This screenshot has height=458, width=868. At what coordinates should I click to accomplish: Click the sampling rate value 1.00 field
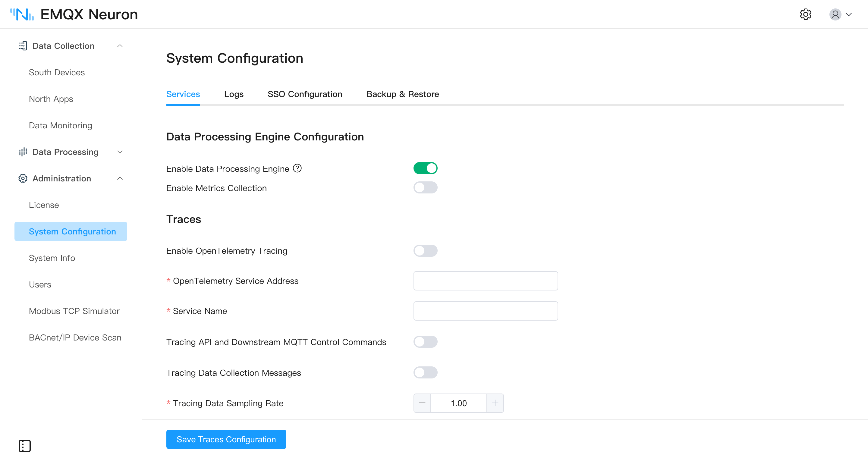(459, 403)
